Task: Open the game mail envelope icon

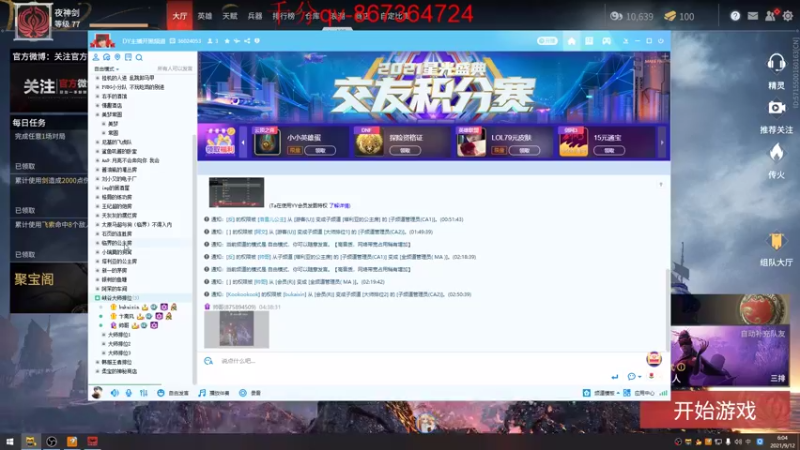Action: tap(753, 16)
